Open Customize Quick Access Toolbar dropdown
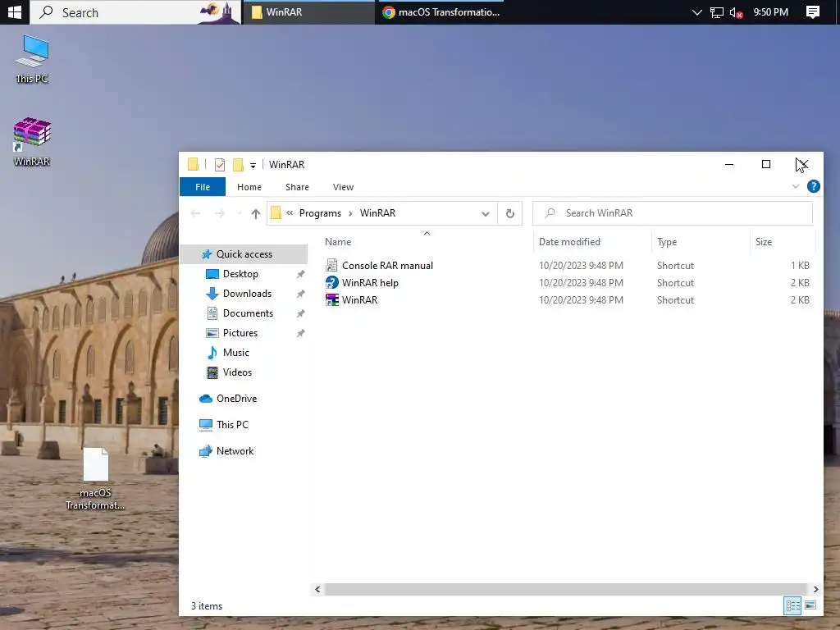The height and width of the screenshot is (630, 840). click(x=253, y=165)
